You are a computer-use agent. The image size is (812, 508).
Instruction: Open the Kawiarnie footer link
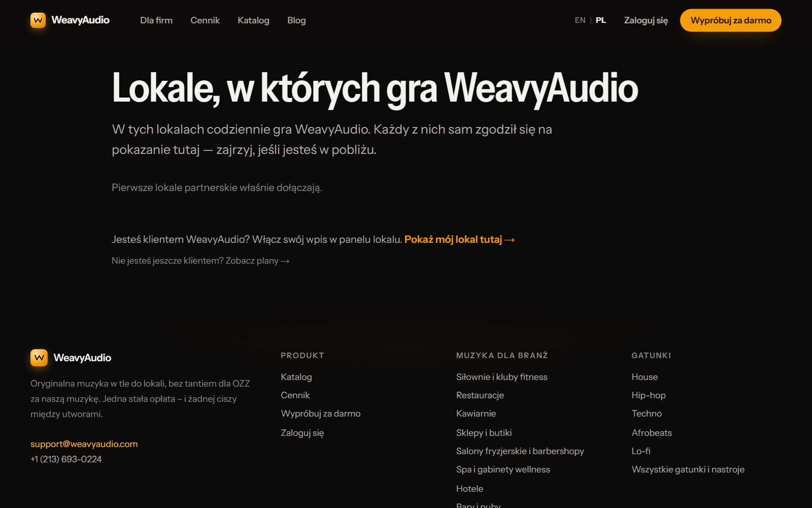click(476, 414)
